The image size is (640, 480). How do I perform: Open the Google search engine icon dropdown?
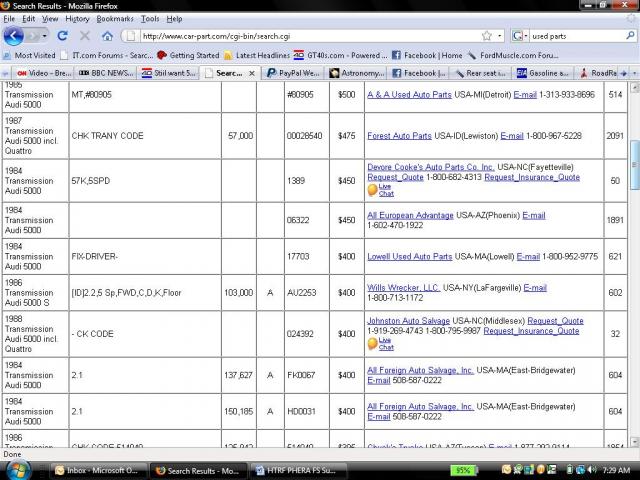pyautogui.click(x=520, y=36)
